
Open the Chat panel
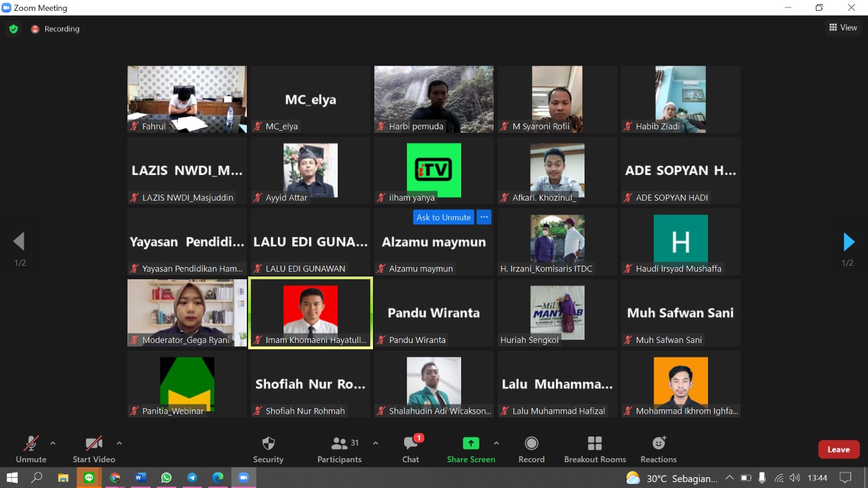[x=410, y=444]
